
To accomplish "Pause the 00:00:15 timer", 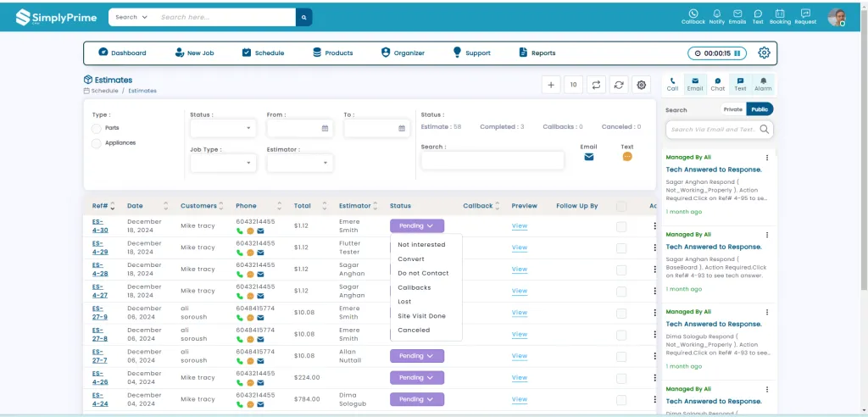I will [737, 53].
